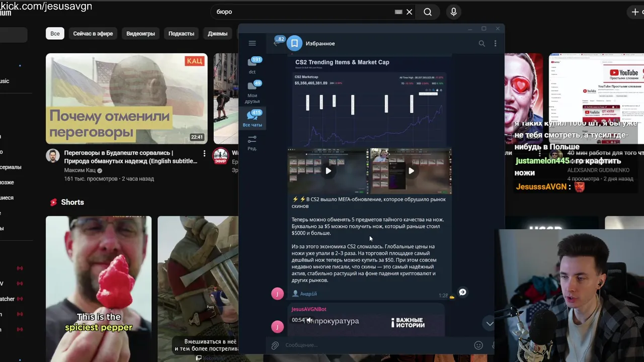
Task: Select the Мои друзья chat folder
Action: pos(252,90)
